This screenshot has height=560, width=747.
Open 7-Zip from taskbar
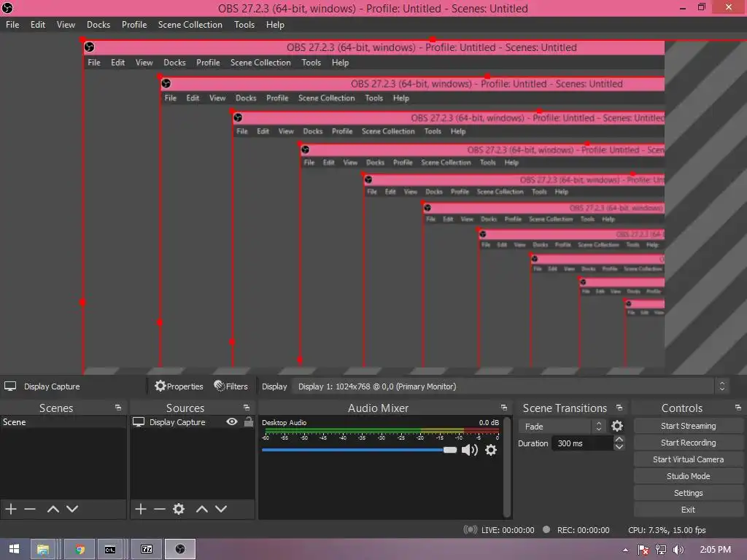[147, 549]
